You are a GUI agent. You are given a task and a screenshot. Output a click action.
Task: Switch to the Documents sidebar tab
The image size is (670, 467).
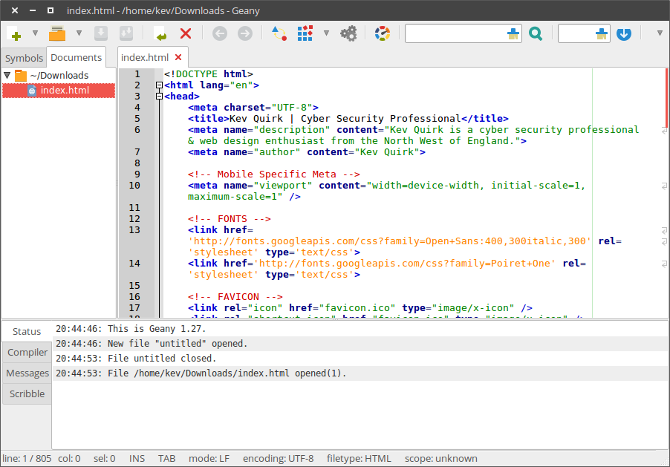coord(76,57)
